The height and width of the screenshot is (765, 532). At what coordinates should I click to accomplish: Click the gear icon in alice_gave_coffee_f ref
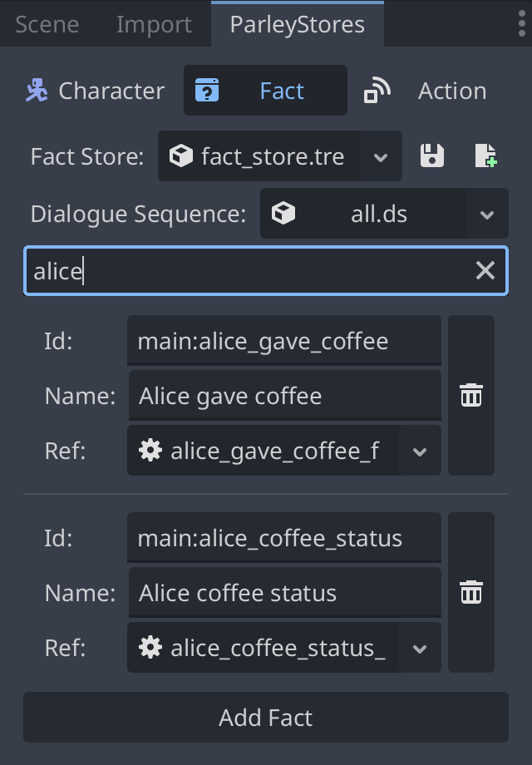tap(150, 451)
